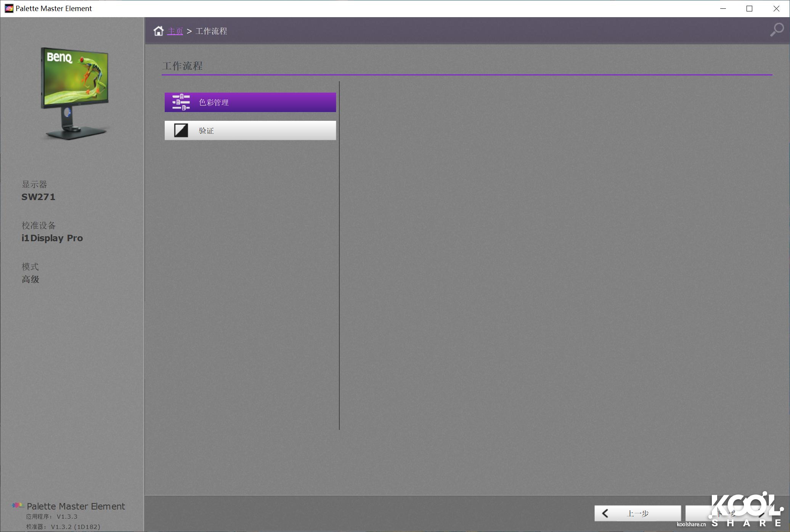Image resolution: width=790 pixels, height=532 pixels.
Task: Click the 工作流程 section heading
Action: pyautogui.click(x=182, y=66)
